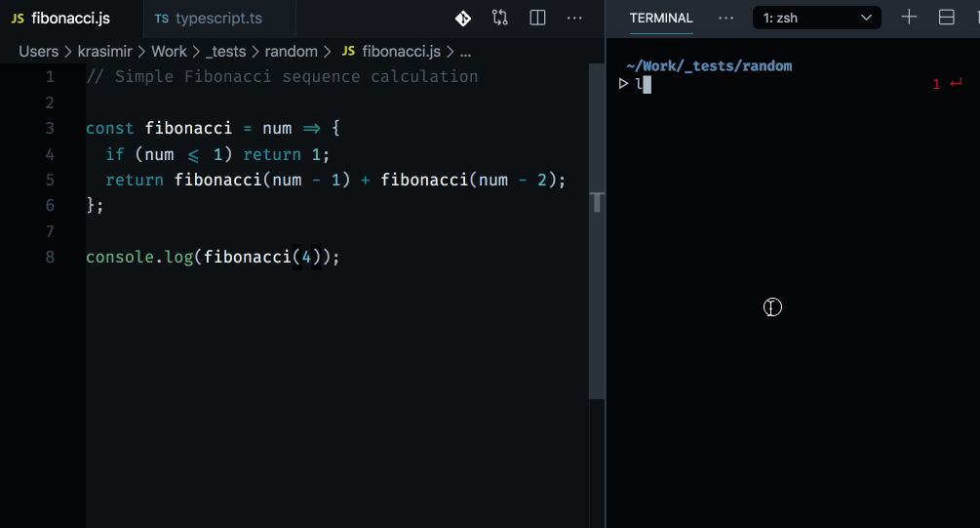Open the editor More Actions menu
The height and width of the screenshot is (528, 980).
574,19
